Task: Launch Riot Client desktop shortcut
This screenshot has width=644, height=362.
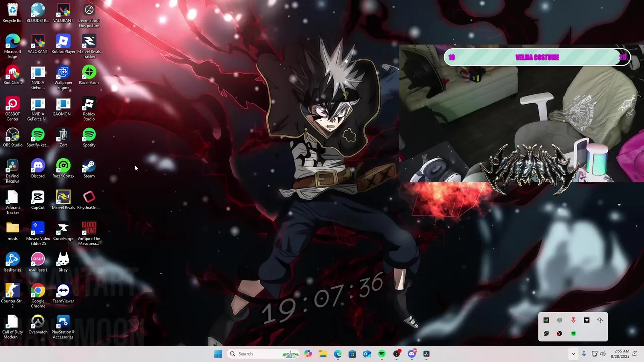Action: 12,75
